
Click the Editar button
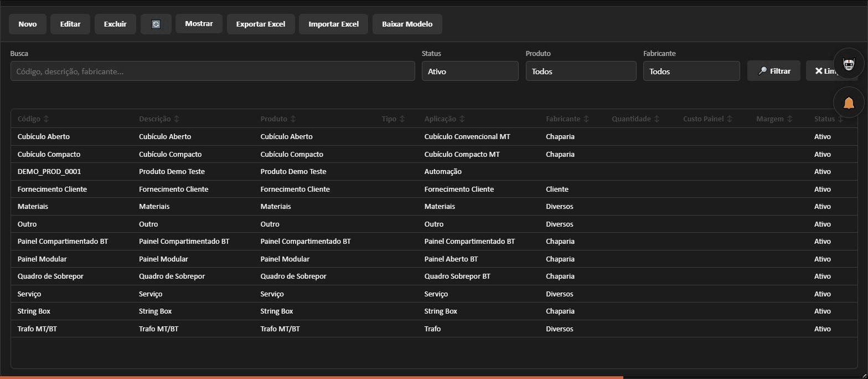(x=70, y=24)
